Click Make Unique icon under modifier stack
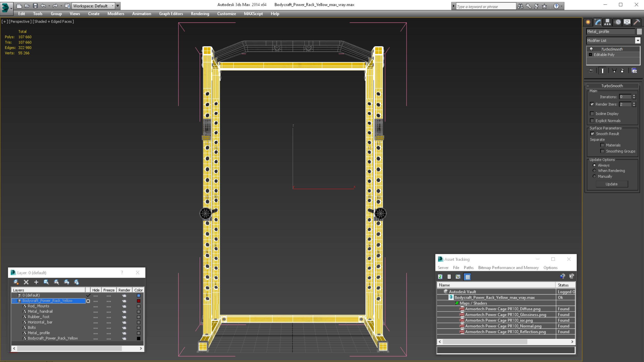This screenshot has height=362, width=644. point(614,71)
